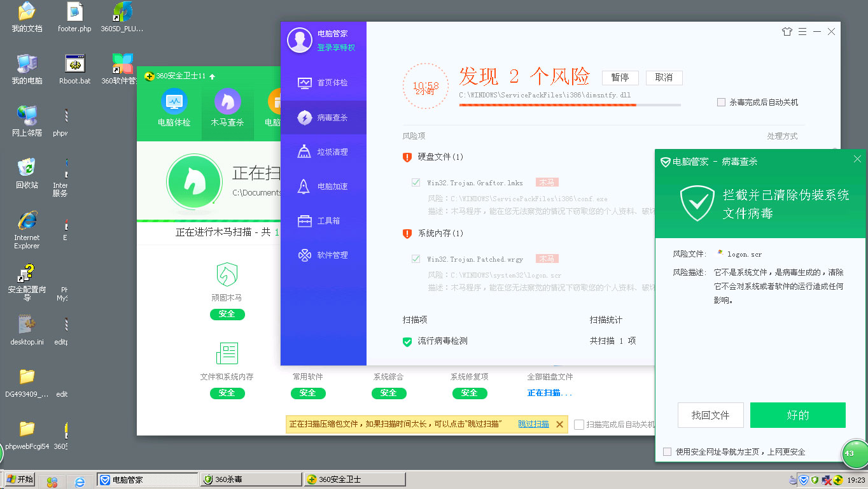Open 软件管理 in the 电脑管家 sidebar
Viewport: 868px width, 489px height.
(x=323, y=255)
